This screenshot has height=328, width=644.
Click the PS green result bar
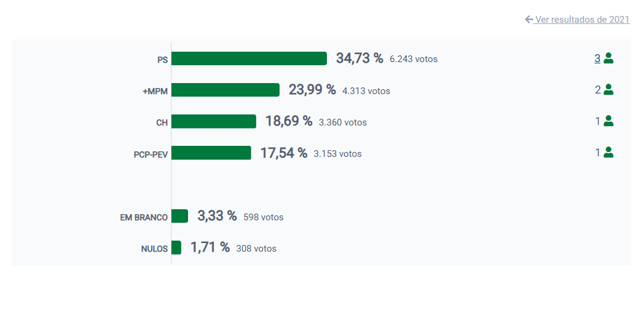(x=249, y=58)
